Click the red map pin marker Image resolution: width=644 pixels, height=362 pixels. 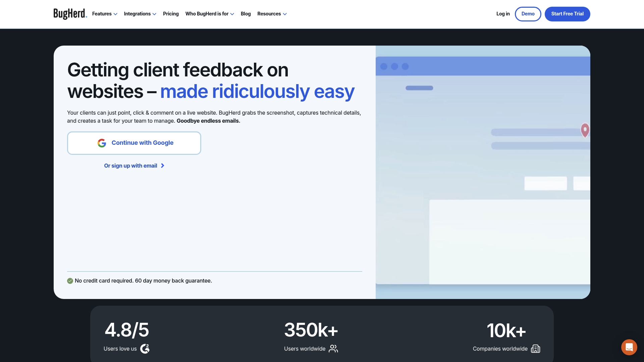click(x=585, y=130)
